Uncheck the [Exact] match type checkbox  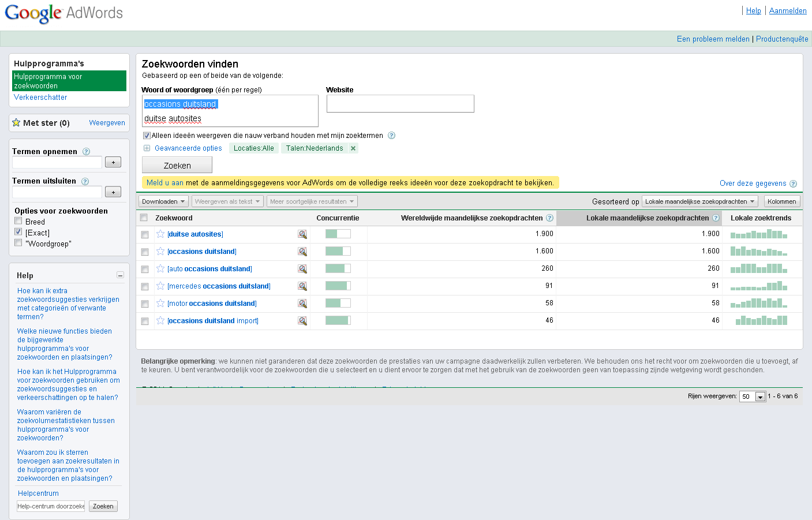click(18, 232)
